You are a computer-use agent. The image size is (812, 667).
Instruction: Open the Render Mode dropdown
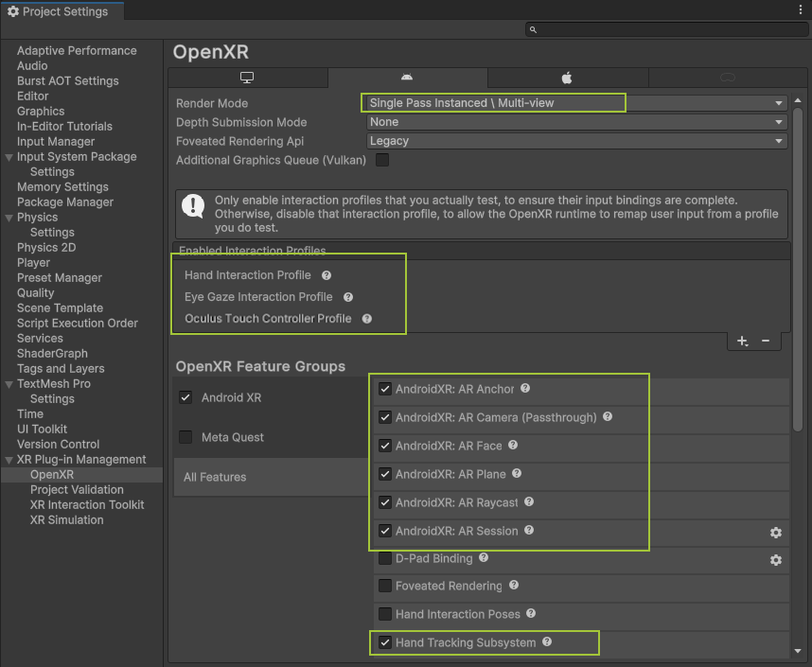point(575,103)
